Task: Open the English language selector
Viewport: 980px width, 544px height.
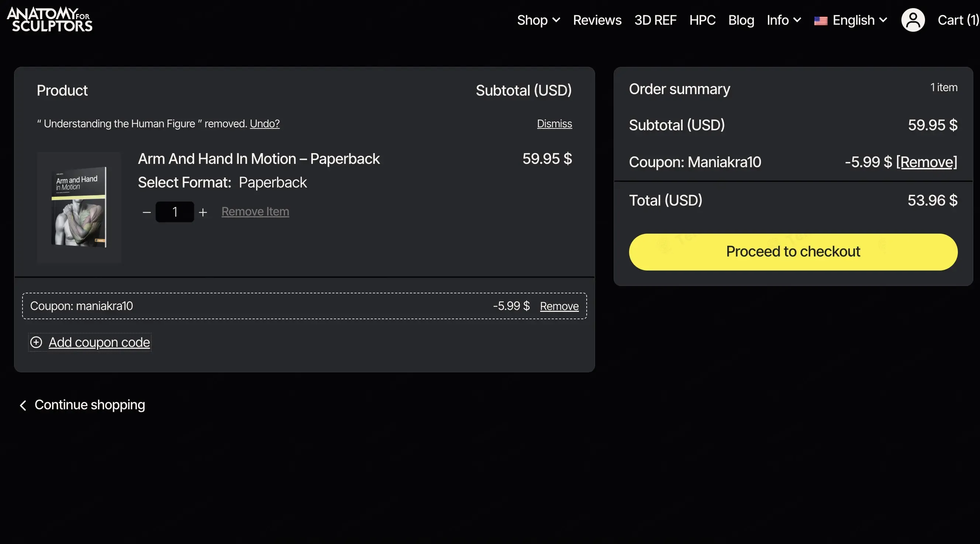Action: [859, 20]
